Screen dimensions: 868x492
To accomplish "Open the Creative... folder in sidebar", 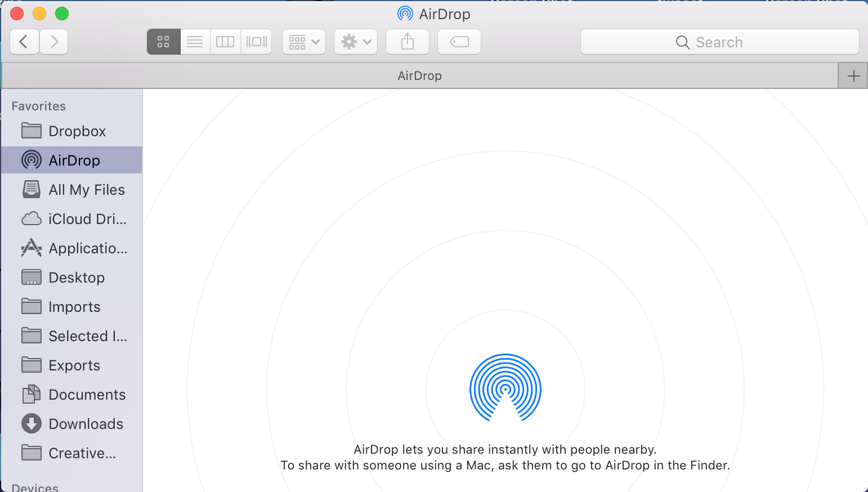I will tap(71, 453).
